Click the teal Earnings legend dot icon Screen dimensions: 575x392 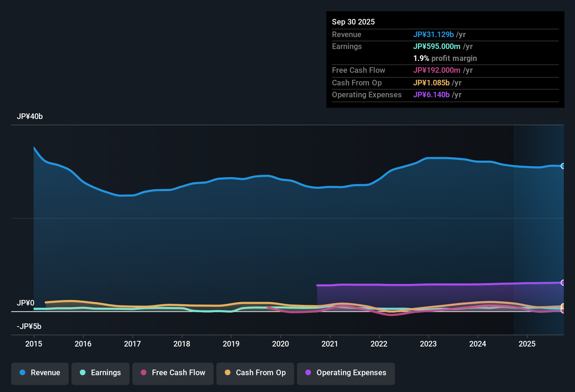pyautogui.click(x=83, y=373)
